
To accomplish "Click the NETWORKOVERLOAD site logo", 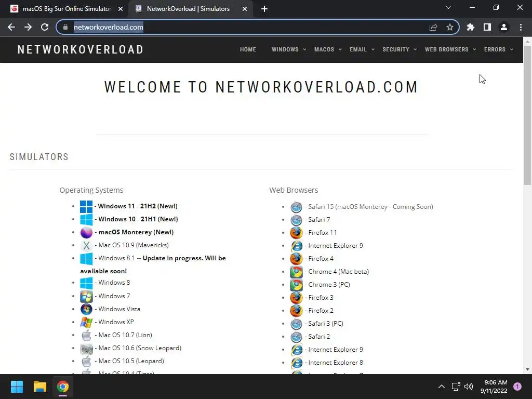I will click(81, 49).
